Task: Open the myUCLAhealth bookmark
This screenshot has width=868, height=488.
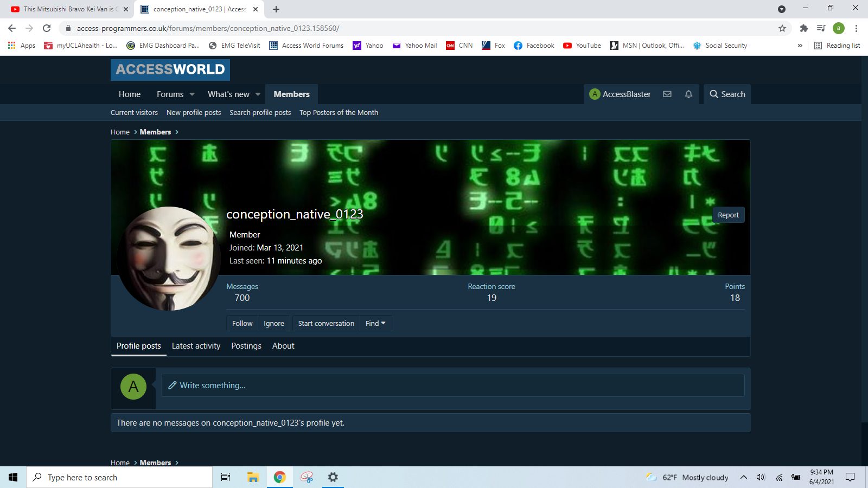Action: 81,46
